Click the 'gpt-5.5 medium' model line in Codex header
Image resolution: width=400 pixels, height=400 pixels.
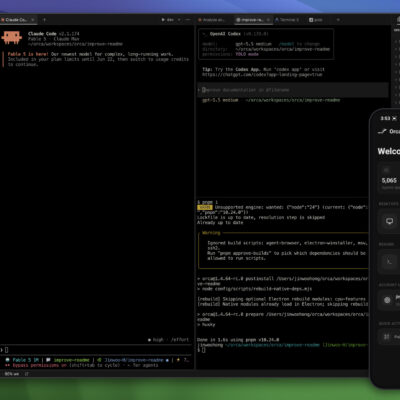point(253,44)
